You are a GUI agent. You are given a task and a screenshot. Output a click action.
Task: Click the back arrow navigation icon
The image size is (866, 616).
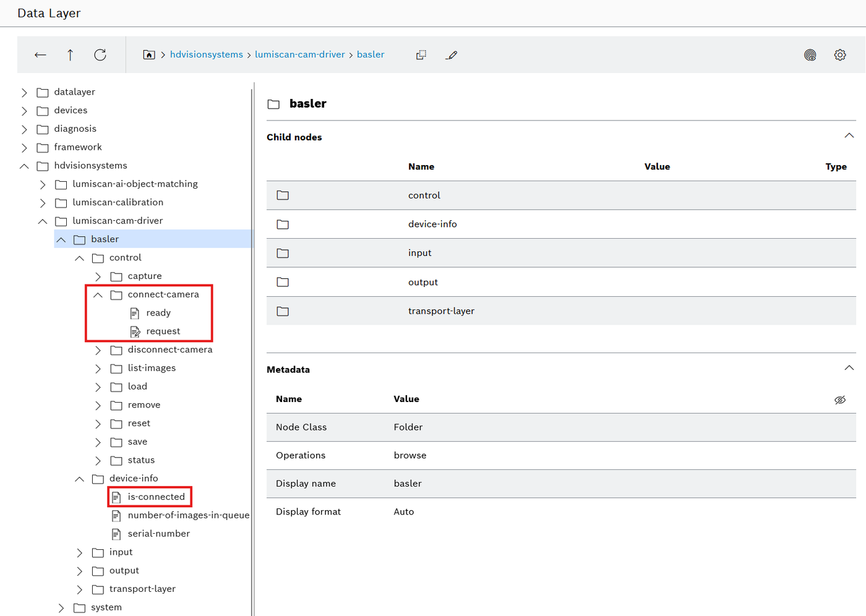[40, 55]
